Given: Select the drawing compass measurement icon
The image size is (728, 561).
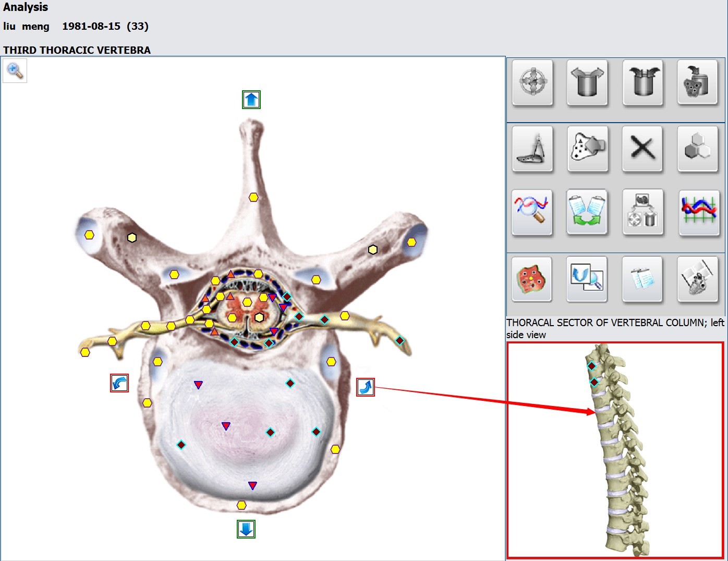Looking at the screenshot, I should tap(532, 149).
